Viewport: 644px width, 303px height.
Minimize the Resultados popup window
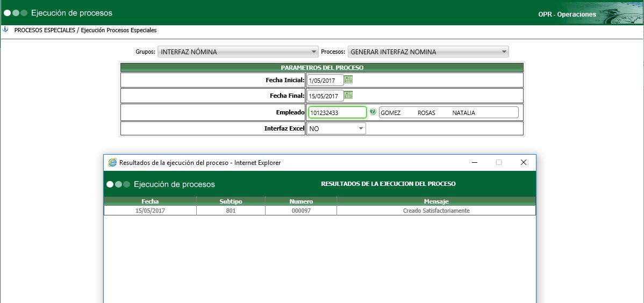(475, 163)
